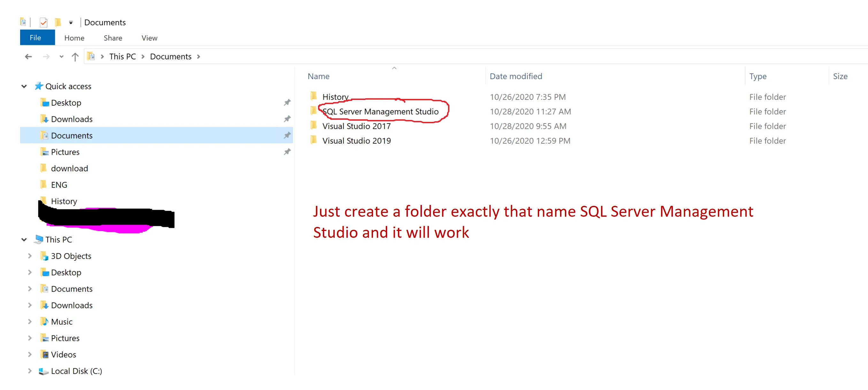Expand the Music folder node
Viewport: 868px width, 390px height.
(x=30, y=322)
